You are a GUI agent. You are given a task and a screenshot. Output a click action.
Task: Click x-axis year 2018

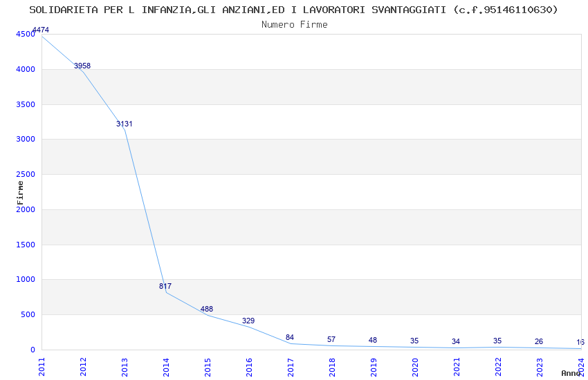coord(332,368)
